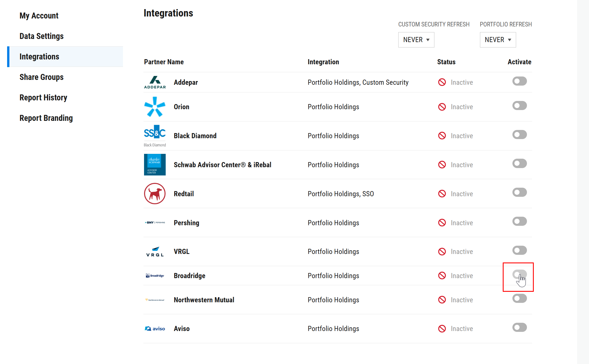This screenshot has width=589, height=364.
Task: Click the Northwestern Mutual partner name
Action: (x=204, y=300)
